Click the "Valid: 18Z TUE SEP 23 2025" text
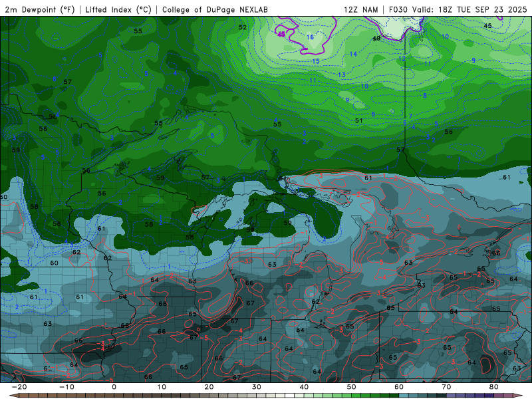This screenshot has height=399, width=532. point(469,9)
